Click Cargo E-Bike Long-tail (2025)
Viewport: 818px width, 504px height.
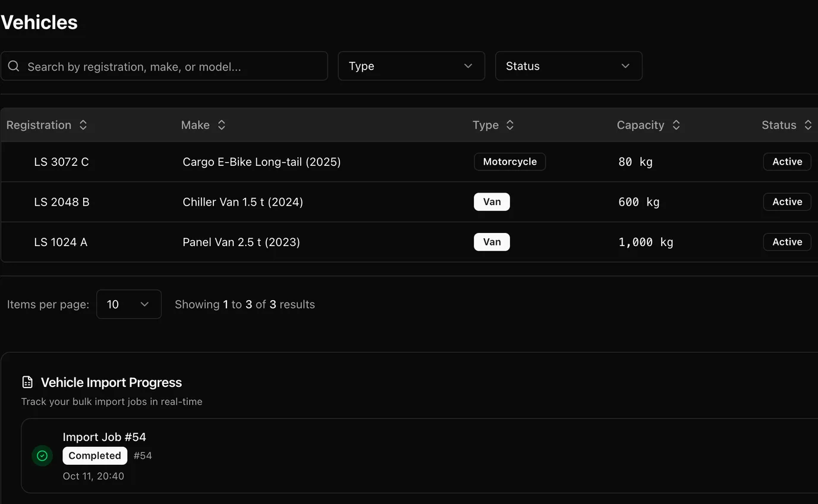(262, 162)
